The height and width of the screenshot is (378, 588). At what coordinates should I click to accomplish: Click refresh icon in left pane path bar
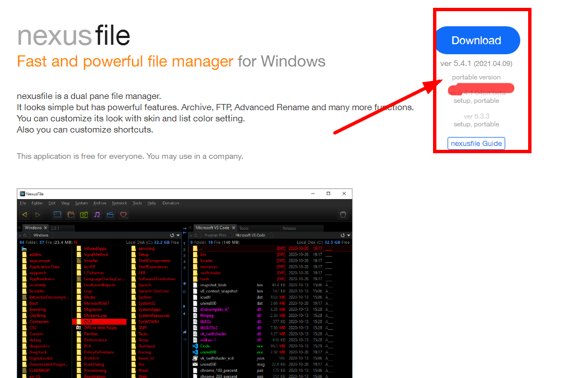click(172, 235)
